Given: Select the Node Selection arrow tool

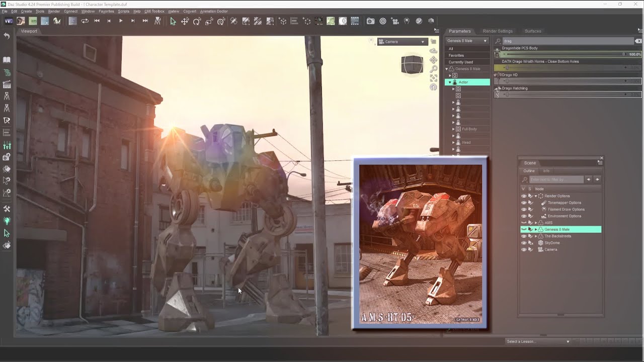Looking at the screenshot, I should [x=173, y=21].
